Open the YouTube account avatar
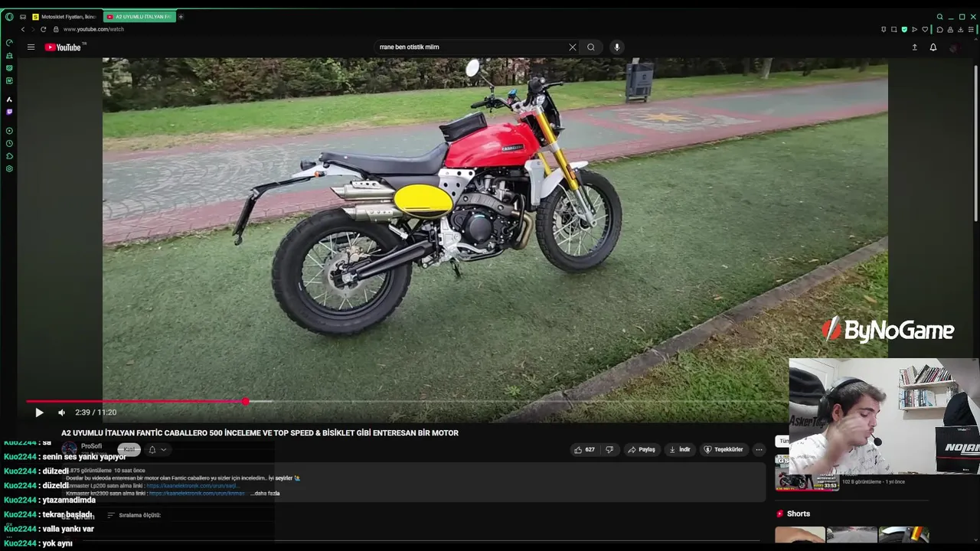 [x=953, y=47]
